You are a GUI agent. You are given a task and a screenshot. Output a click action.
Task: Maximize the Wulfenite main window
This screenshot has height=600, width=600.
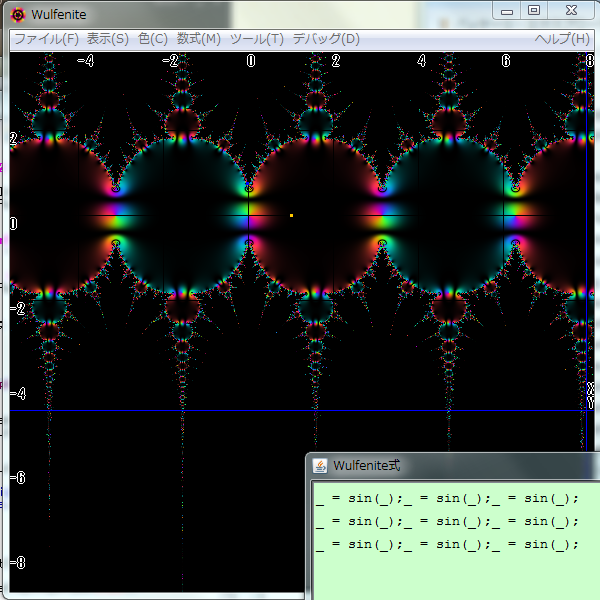pos(534,10)
